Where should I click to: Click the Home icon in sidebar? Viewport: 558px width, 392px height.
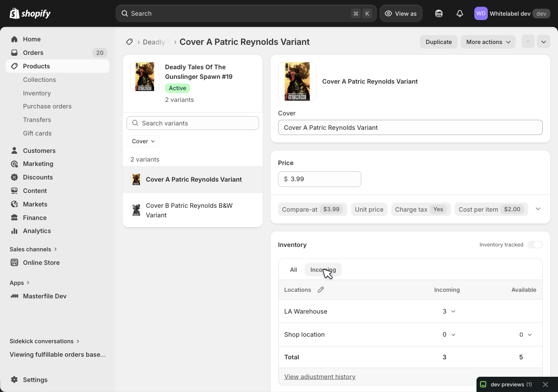click(14, 39)
